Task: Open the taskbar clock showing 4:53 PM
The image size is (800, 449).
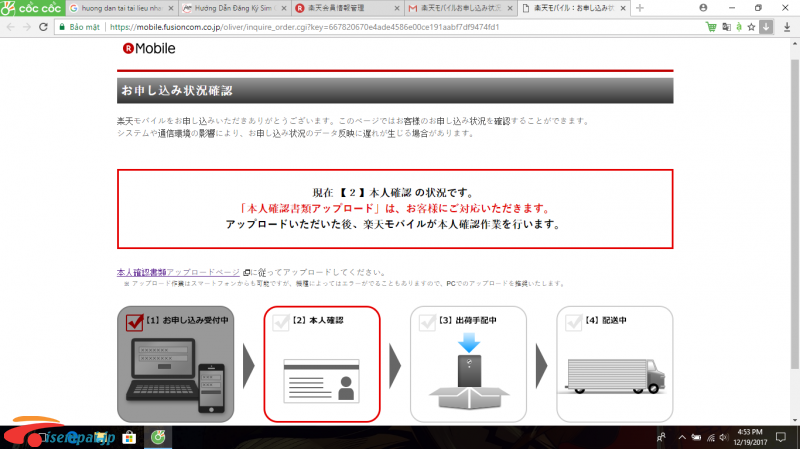Action: tap(750, 437)
